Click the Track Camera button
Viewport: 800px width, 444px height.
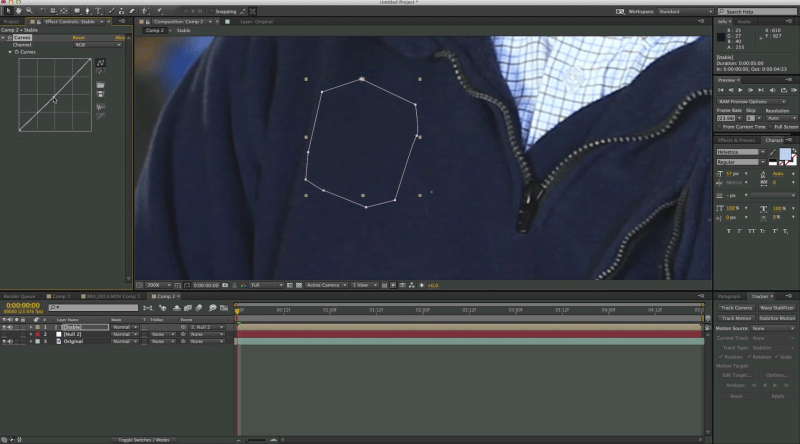click(736, 308)
